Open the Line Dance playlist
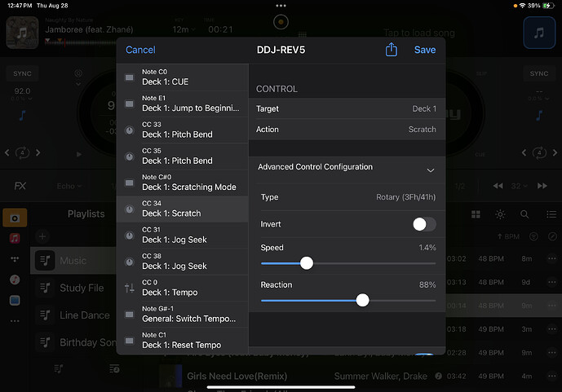This screenshot has width=562, height=392. coord(73,315)
